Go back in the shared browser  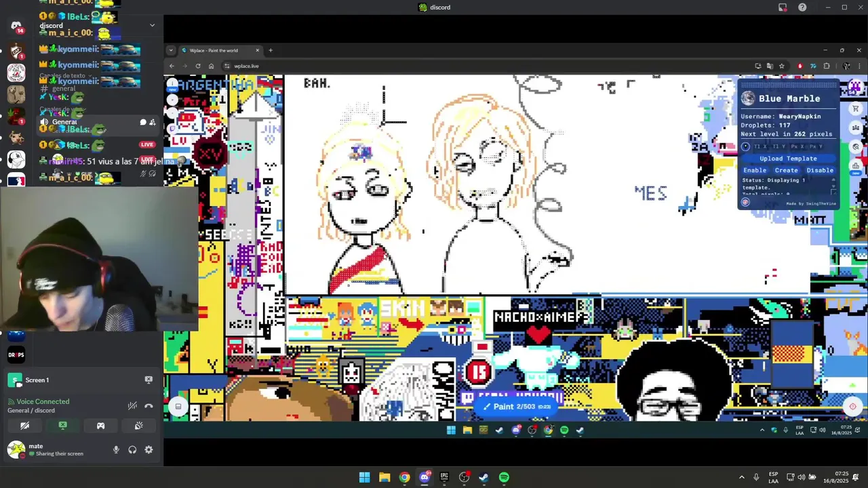pos(172,66)
